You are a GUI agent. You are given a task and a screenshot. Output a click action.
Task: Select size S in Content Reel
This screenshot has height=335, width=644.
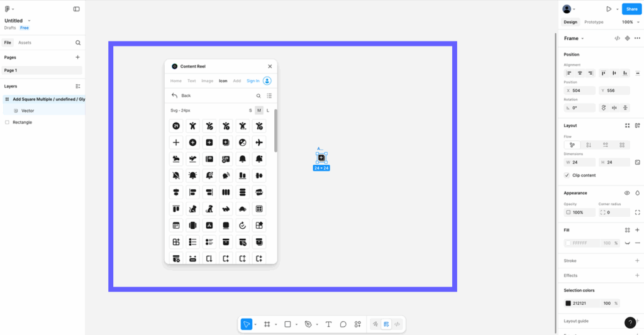point(250,111)
